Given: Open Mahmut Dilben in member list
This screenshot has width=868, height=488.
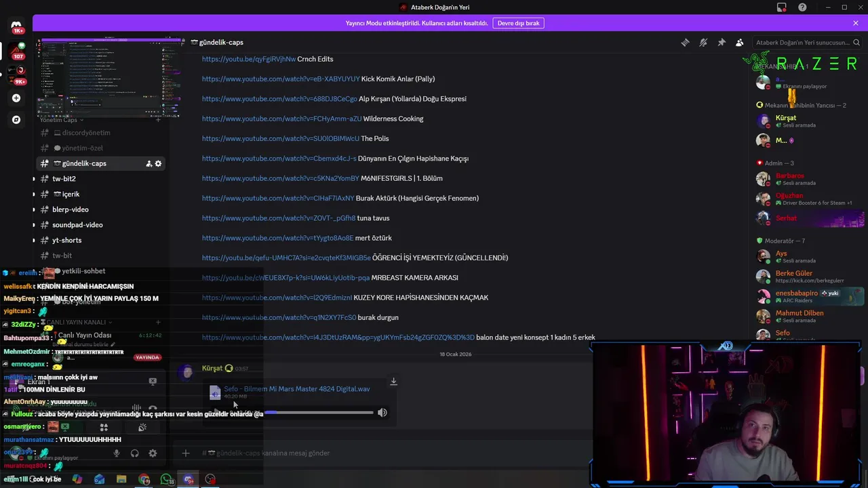Looking at the screenshot, I should pos(808,316).
